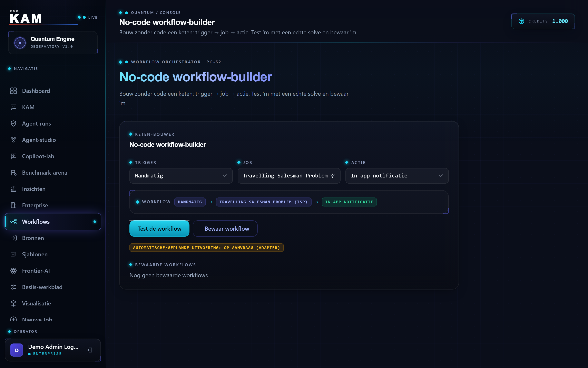Viewport: 588px width, 368px height.
Task: Click the Credits 1.000 badge
Action: (x=543, y=21)
